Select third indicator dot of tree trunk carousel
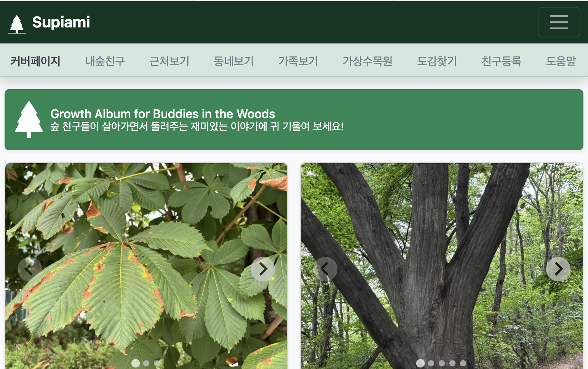 (442, 363)
